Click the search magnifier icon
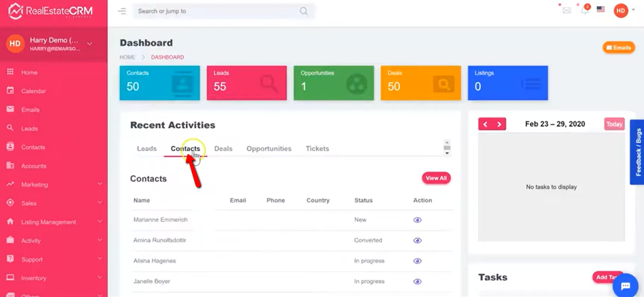The height and width of the screenshot is (297, 644). click(x=303, y=11)
